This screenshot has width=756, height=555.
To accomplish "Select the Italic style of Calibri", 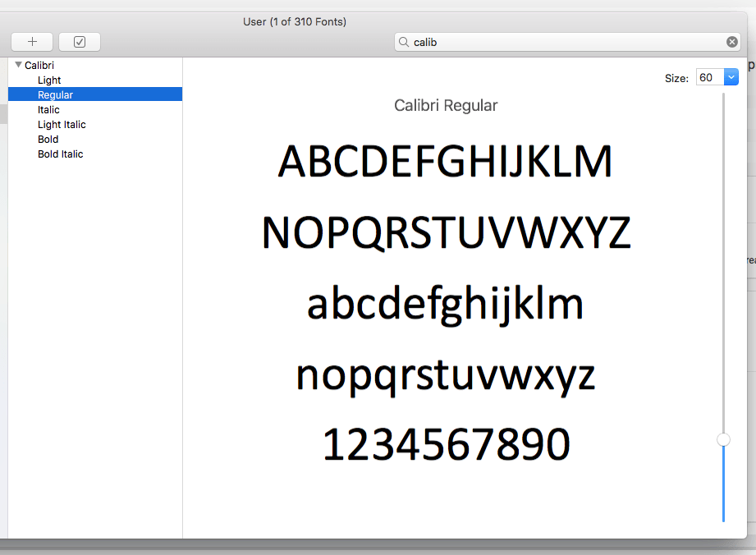I will coord(48,109).
